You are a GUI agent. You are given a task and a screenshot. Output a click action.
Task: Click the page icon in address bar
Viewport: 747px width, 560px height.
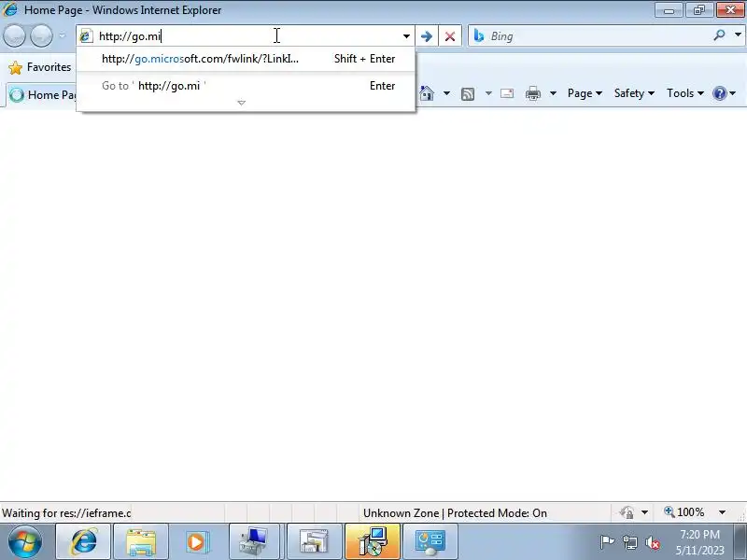[86, 35]
